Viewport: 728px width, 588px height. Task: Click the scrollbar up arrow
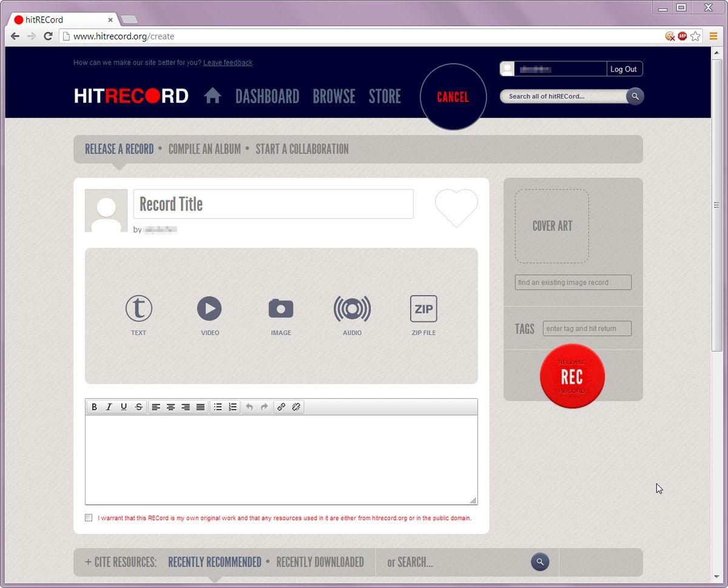tap(716, 53)
